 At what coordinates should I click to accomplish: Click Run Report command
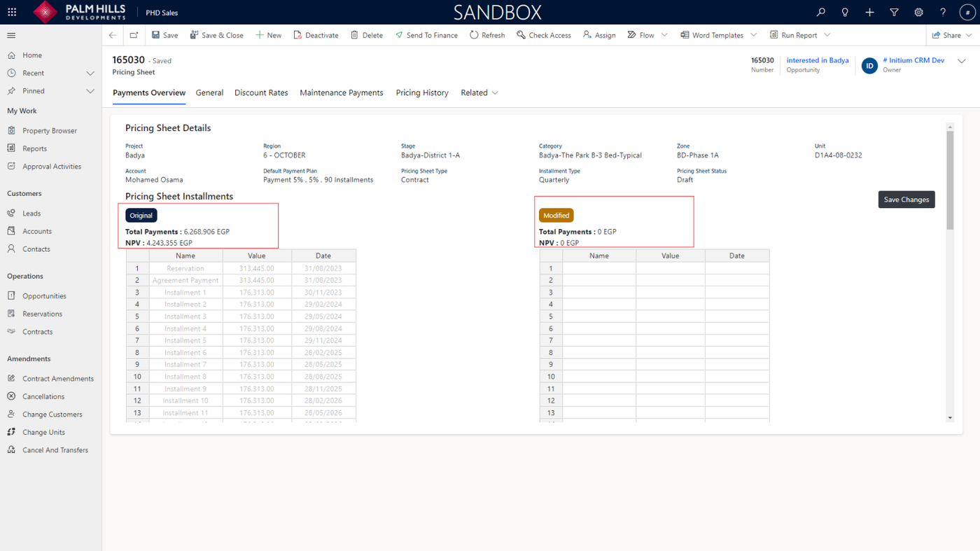click(x=794, y=35)
